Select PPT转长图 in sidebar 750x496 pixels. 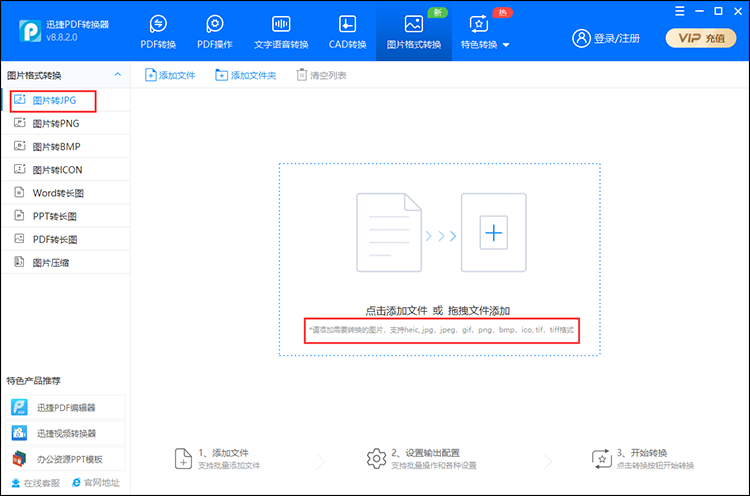coord(66,216)
